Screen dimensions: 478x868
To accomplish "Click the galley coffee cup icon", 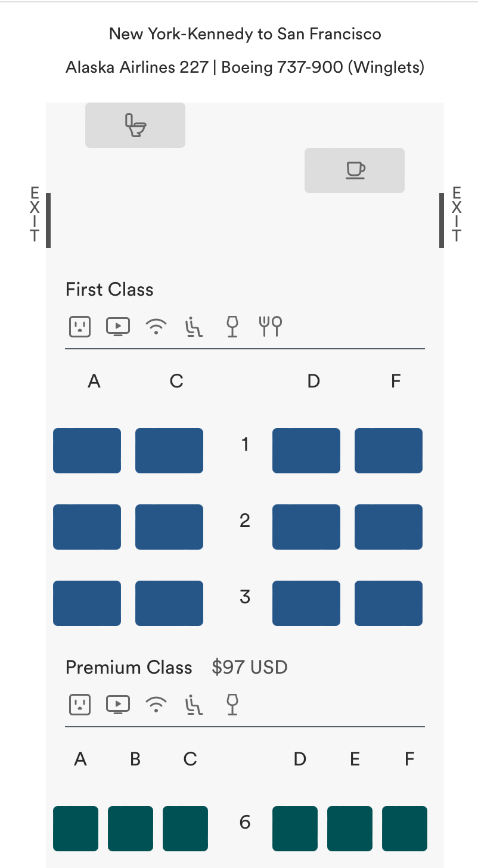I will pos(355,170).
